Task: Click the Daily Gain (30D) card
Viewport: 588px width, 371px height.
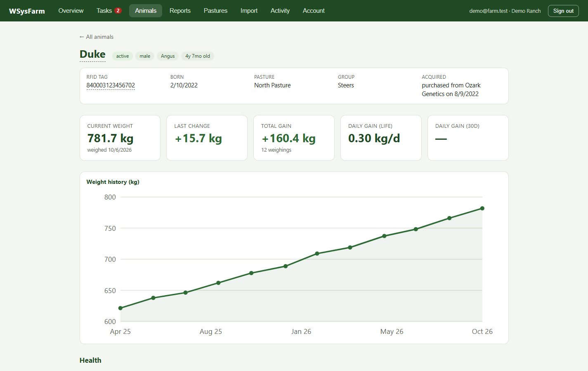Action: pos(468,138)
